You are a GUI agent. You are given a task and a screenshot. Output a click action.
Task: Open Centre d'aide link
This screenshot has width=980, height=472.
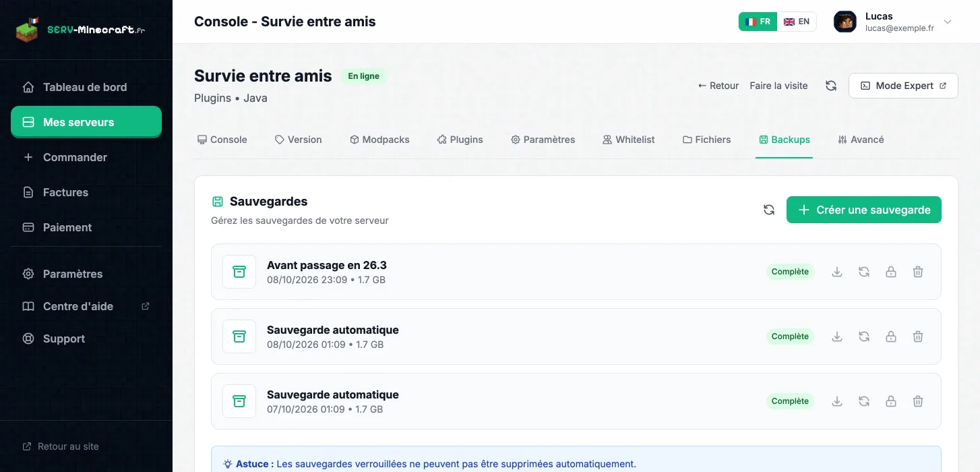(x=86, y=306)
